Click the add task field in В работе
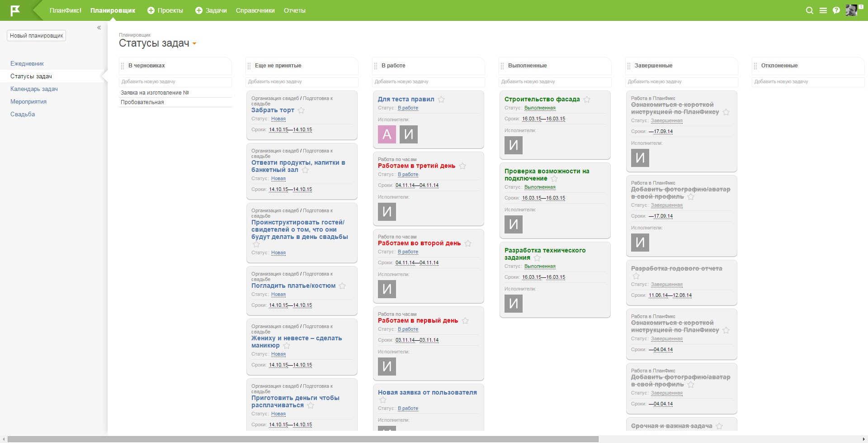 [428, 82]
